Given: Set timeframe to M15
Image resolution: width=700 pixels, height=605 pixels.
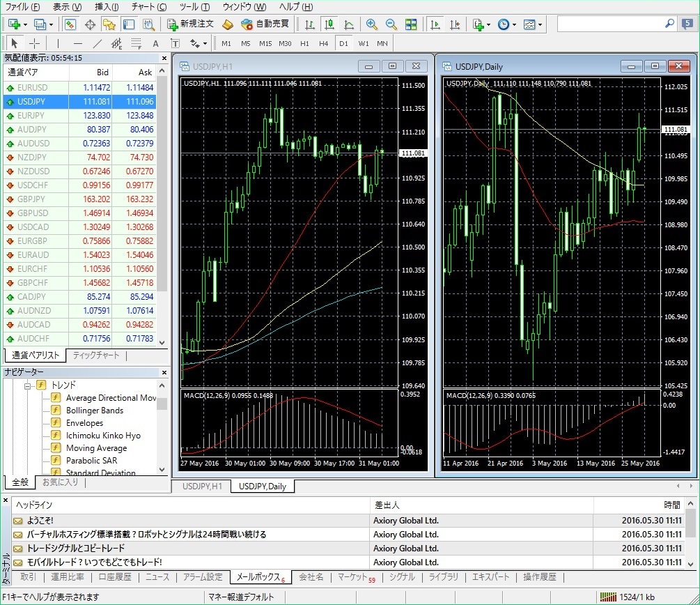Looking at the screenshot, I should tap(265, 43).
